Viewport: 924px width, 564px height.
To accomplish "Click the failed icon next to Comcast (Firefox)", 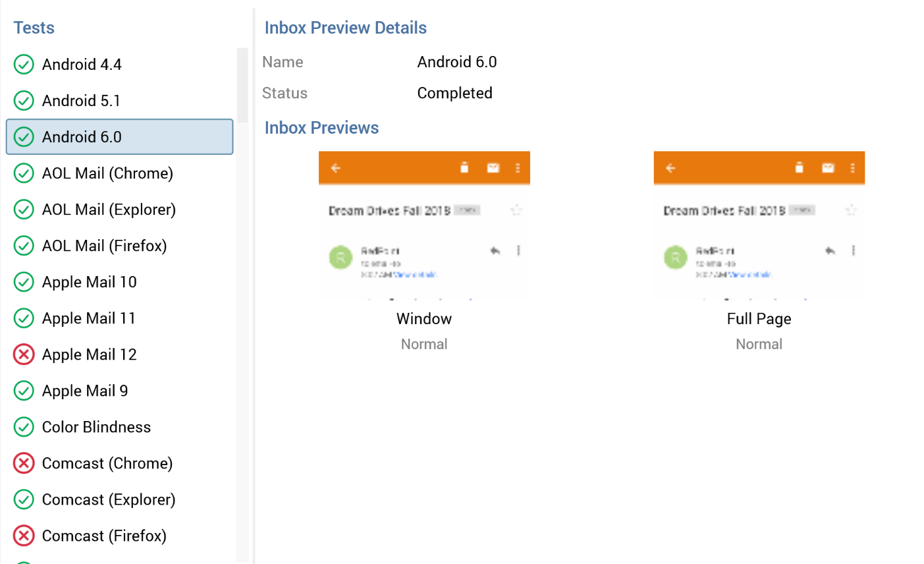I will click(x=24, y=536).
